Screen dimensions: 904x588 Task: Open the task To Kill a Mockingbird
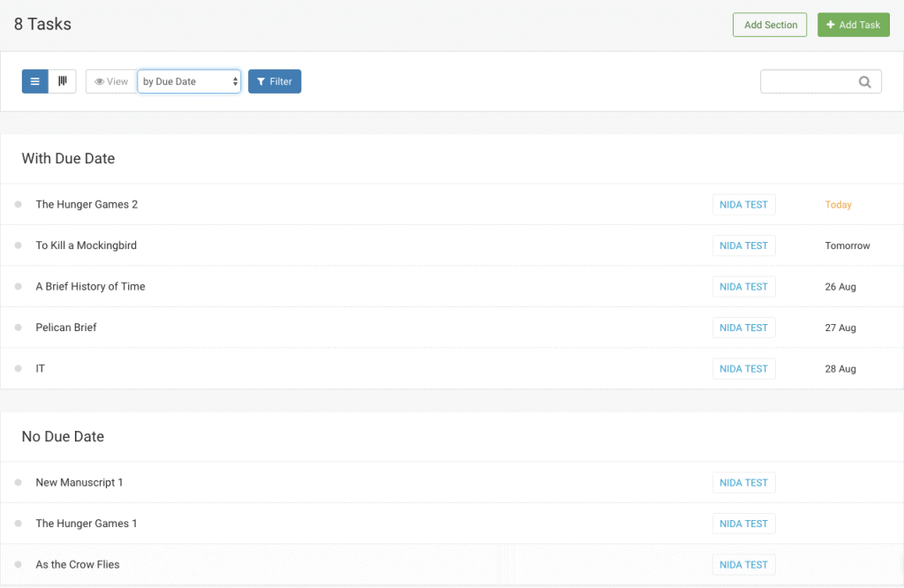[x=86, y=245]
